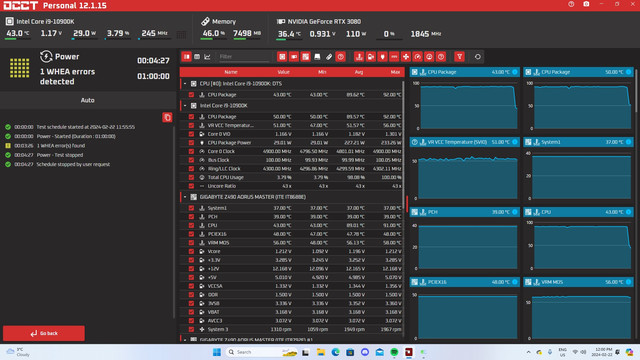This screenshot has width=640, height=360.
Task: Click the sensor Filter text field
Action: [x=244, y=57]
